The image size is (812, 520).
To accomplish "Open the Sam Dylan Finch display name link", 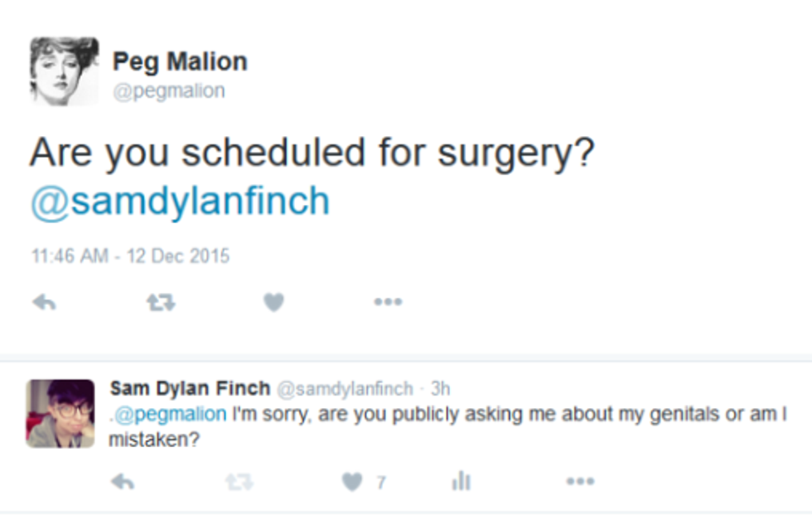I will 190,388.
